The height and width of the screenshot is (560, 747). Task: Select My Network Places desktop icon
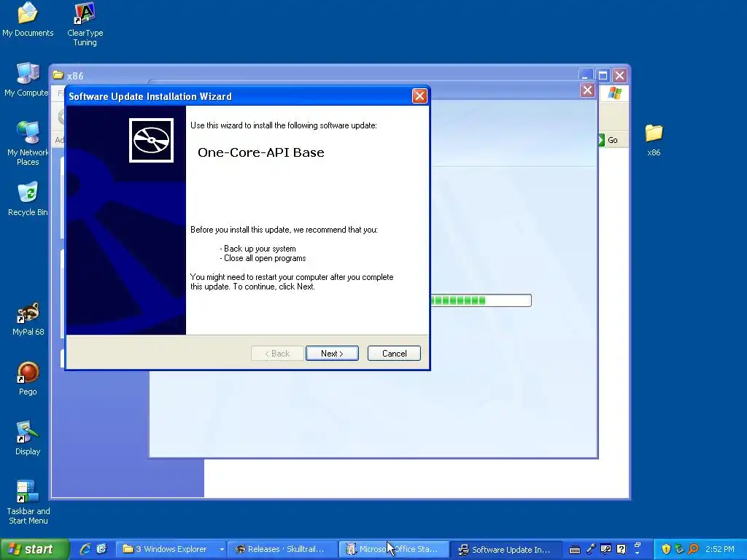point(28,143)
